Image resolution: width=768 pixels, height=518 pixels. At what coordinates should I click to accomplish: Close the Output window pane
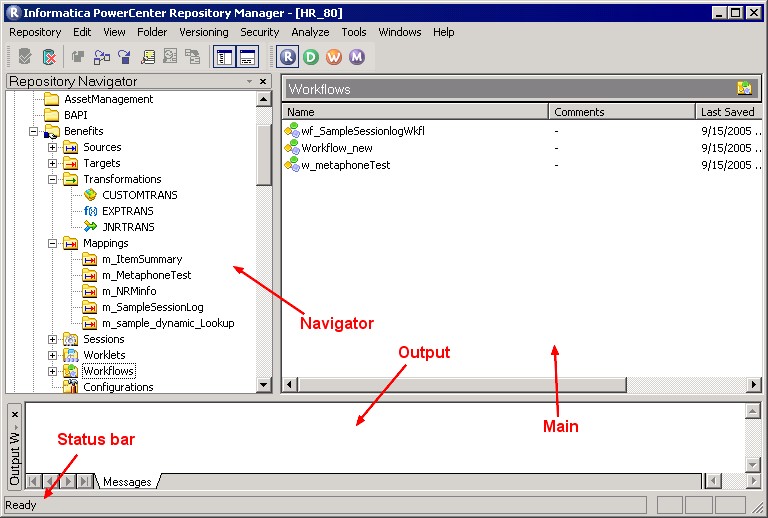point(15,415)
